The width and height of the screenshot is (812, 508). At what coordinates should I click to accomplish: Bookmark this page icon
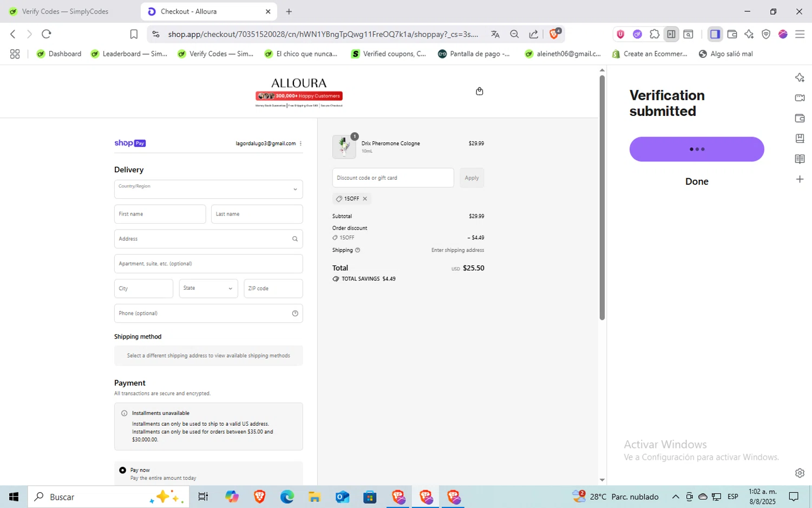pos(134,34)
